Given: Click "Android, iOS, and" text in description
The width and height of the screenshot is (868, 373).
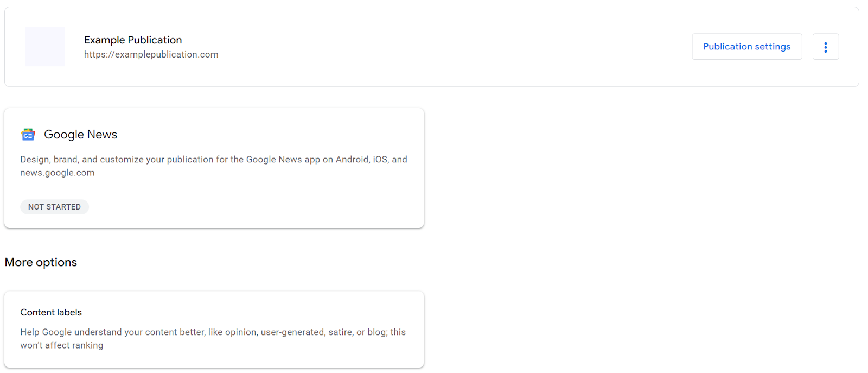Looking at the screenshot, I should [x=371, y=160].
